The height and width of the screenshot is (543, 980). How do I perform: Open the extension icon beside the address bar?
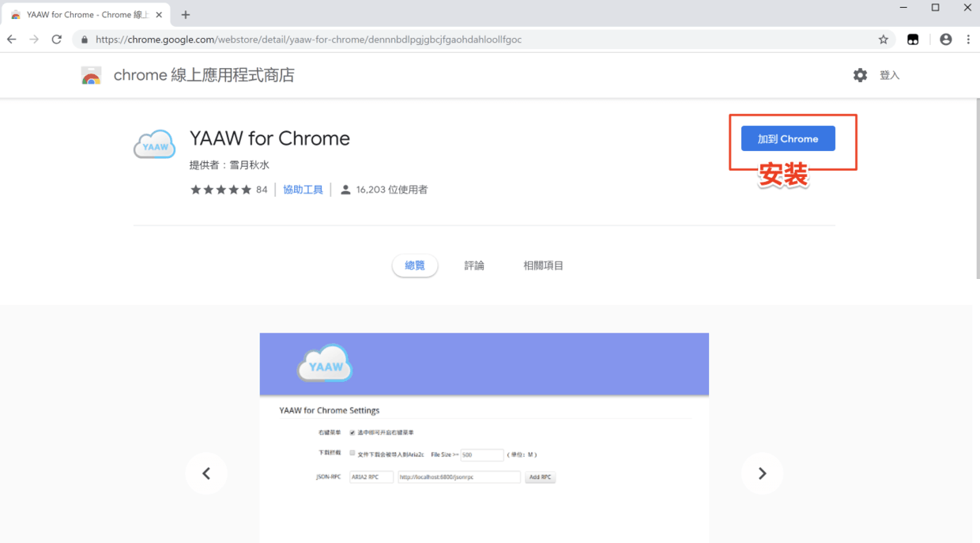[x=913, y=40]
